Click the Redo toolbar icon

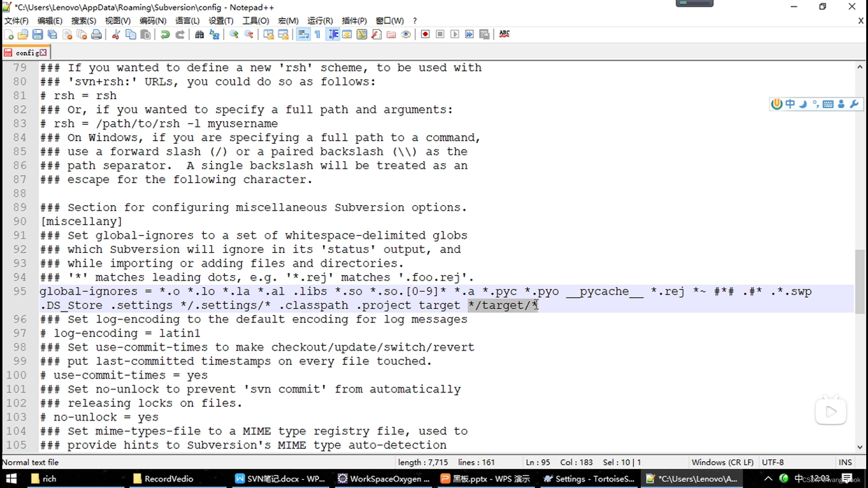coord(180,34)
